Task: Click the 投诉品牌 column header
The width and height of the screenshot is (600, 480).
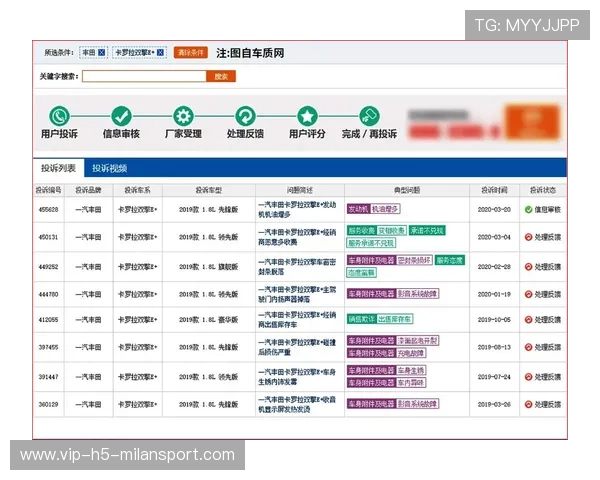Action: point(88,190)
